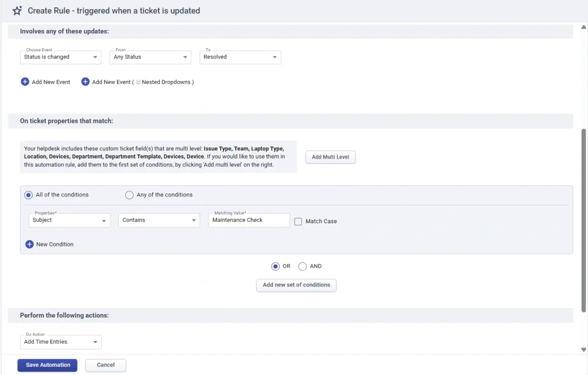The width and height of the screenshot is (588, 375).
Task: Click the scrollbar down arrow
Action: 583,349
